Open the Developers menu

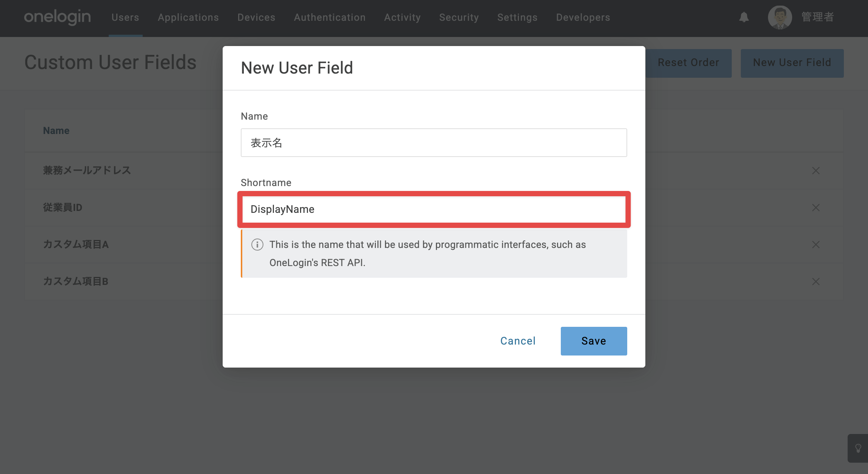point(583,17)
